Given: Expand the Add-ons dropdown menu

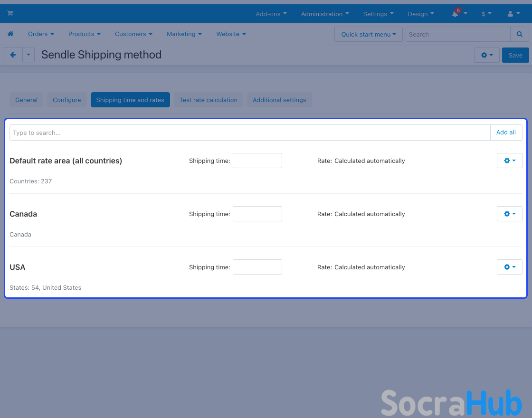Looking at the screenshot, I should pyautogui.click(x=271, y=14).
